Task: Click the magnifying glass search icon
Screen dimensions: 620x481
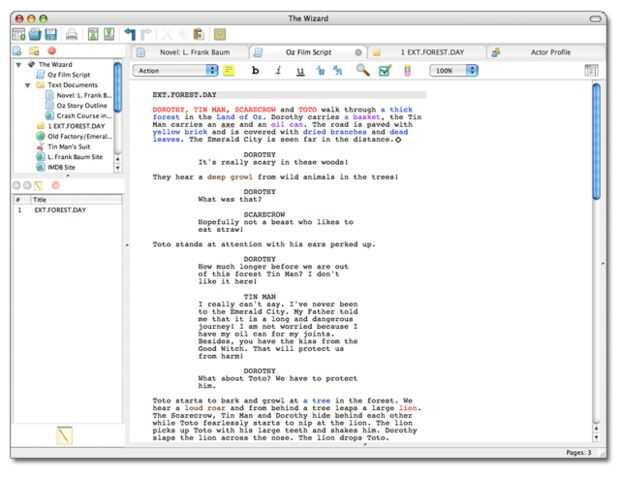Action: pyautogui.click(x=363, y=70)
